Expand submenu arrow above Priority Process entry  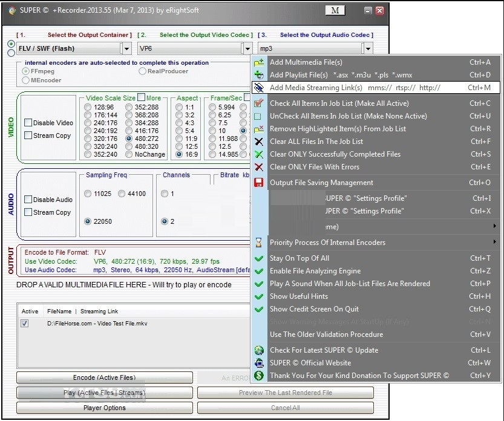[495, 226]
